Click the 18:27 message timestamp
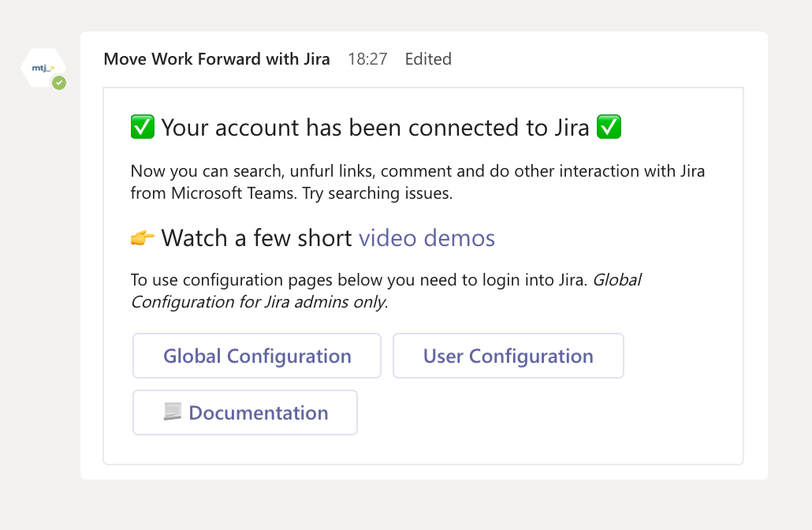812x530 pixels. 367,59
